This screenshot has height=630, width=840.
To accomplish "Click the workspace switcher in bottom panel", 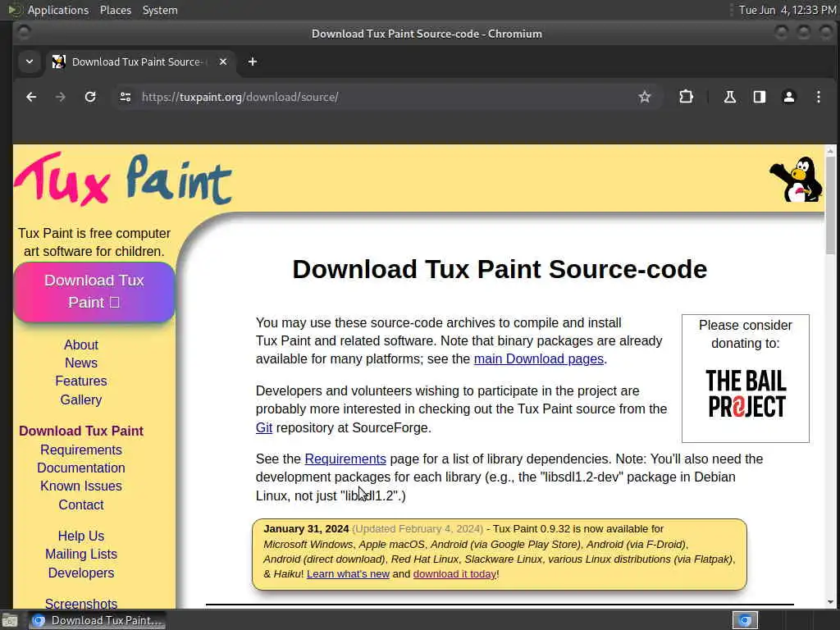I will pos(745,620).
